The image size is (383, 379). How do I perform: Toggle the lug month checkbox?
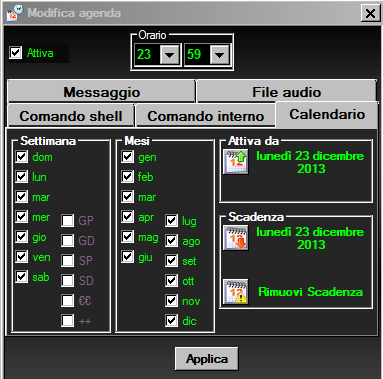[172, 221]
